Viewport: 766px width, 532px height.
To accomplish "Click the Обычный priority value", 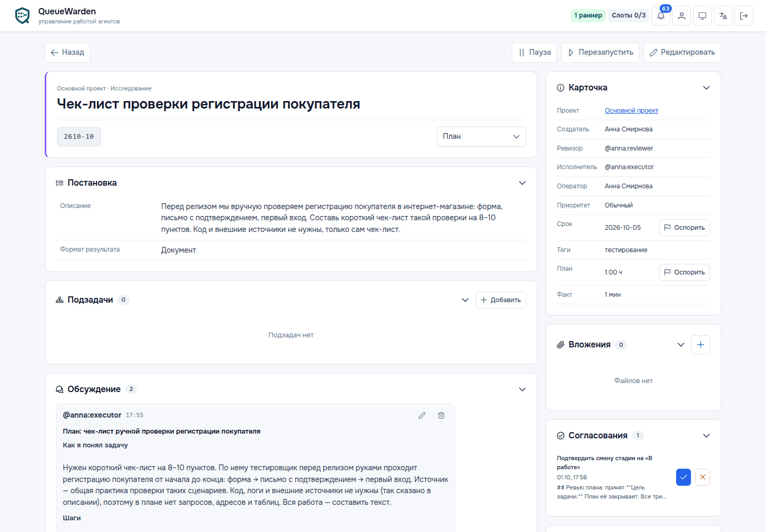I will pos(619,205).
